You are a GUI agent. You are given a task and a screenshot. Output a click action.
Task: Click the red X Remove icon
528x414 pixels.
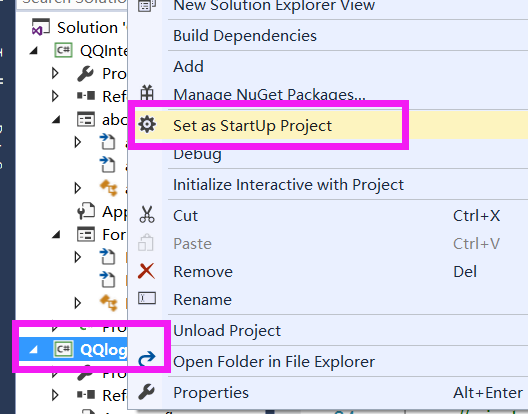[x=146, y=271]
